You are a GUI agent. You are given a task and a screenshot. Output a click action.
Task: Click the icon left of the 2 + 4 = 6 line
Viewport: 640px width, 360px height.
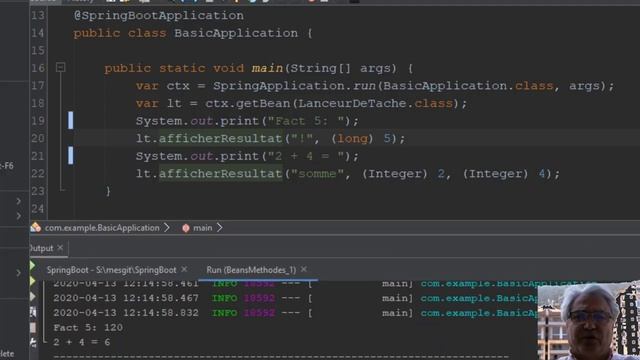(33, 343)
